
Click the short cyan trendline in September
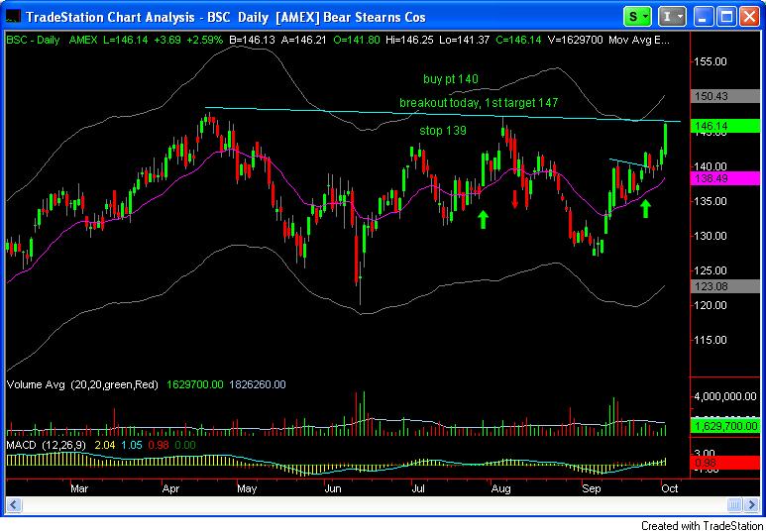tap(629, 163)
